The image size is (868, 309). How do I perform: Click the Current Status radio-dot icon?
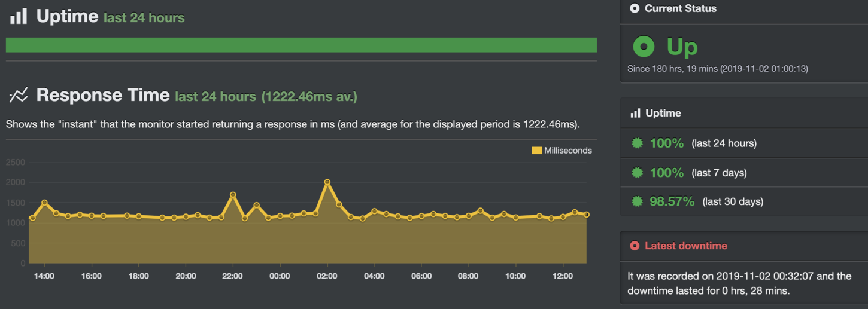(635, 8)
